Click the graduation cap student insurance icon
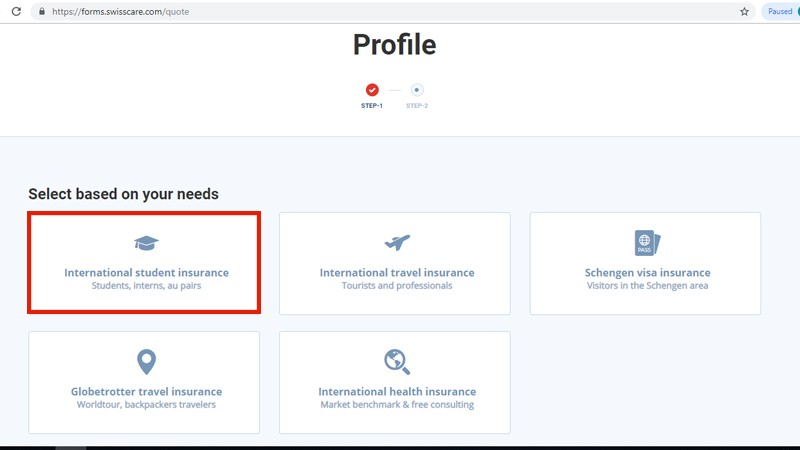The width and height of the screenshot is (800, 450). [x=146, y=243]
